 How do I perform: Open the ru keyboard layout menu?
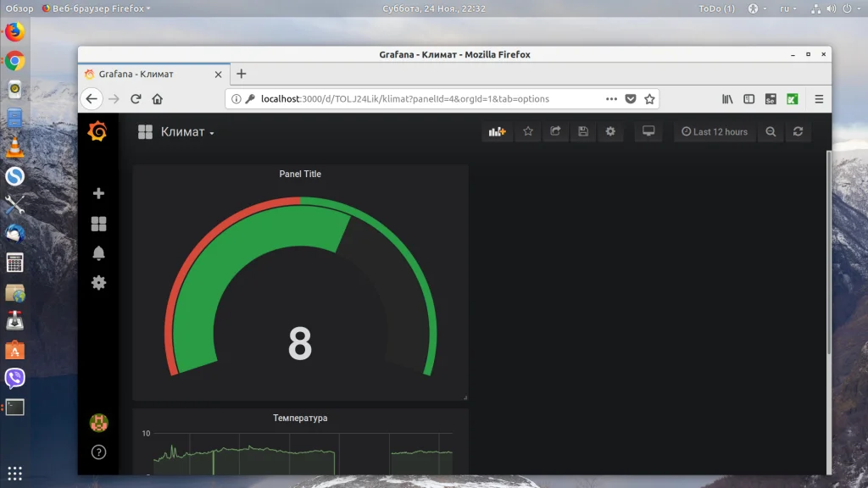coord(787,8)
